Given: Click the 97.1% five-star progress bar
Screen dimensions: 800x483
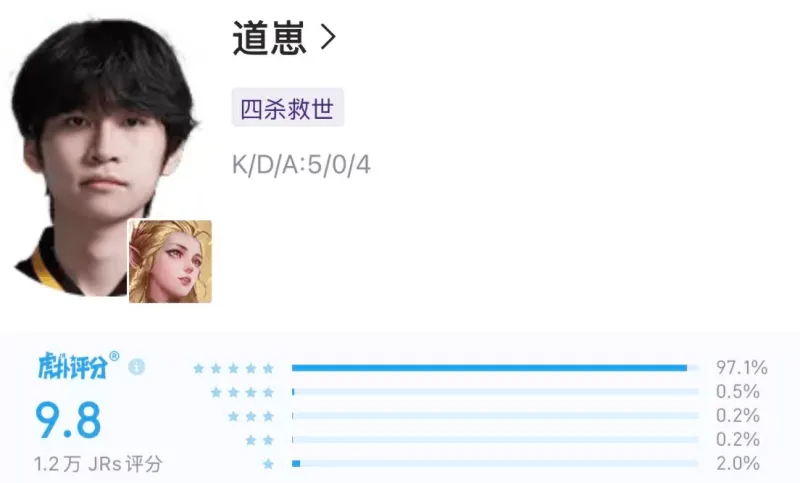Looking at the screenshot, I should click(x=495, y=368).
